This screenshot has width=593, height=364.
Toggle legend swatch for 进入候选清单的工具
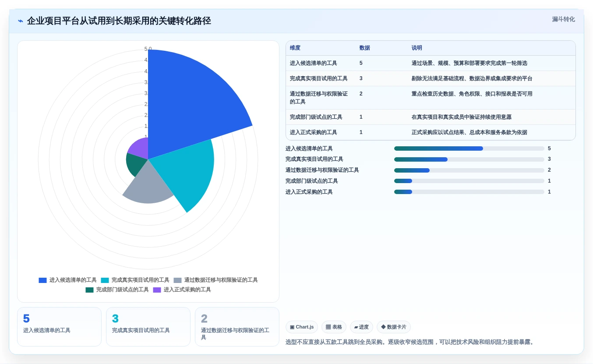[x=42, y=280]
